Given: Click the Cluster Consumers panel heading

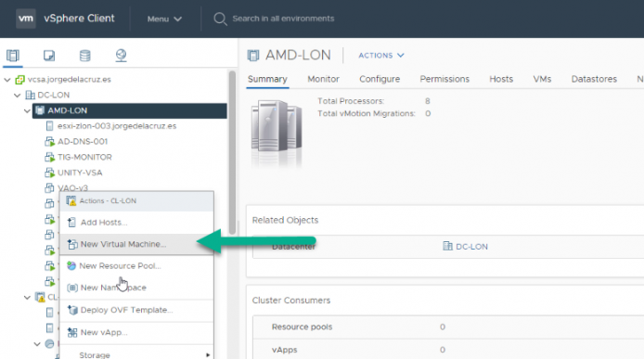Looking at the screenshot, I should tap(291, 301).
